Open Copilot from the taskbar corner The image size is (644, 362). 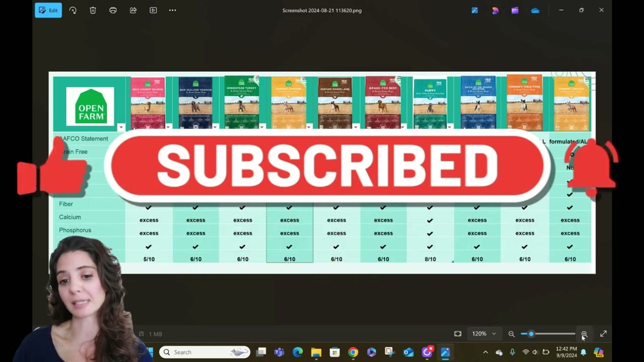point(599,352)
